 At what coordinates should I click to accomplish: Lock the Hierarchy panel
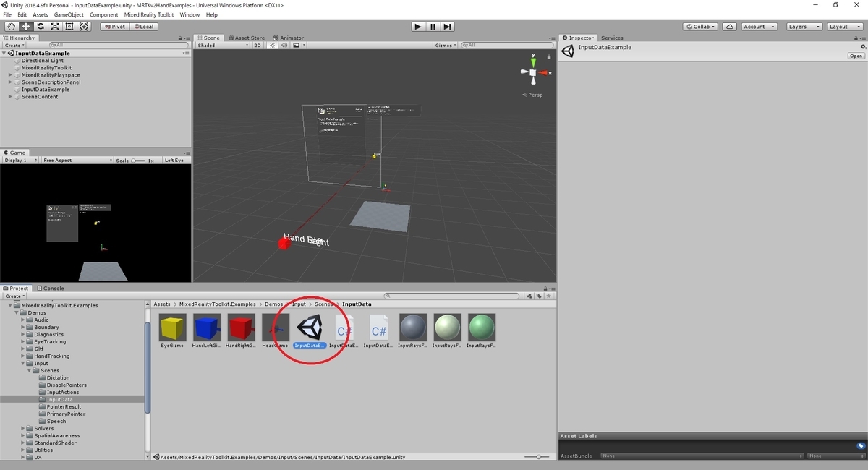click(x=180, y=38)
